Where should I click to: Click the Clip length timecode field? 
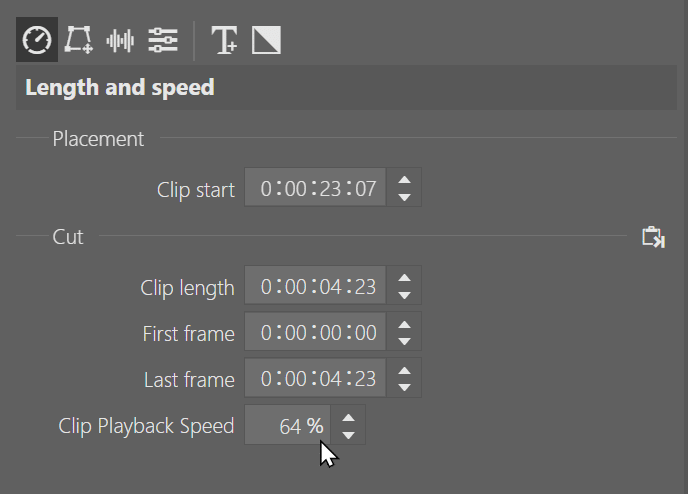click(x=315, y=285)
